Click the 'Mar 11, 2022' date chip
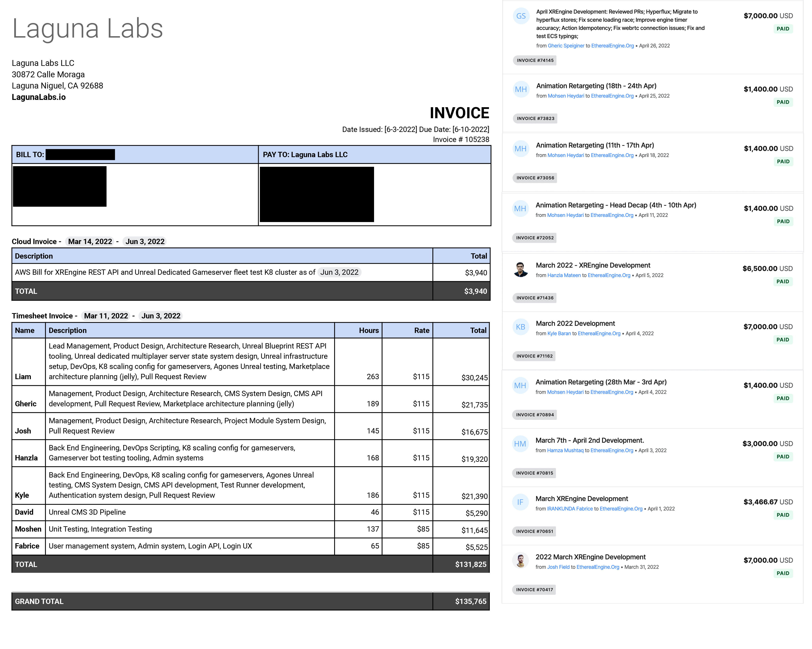This screenshot has width=812, height=649. click(x=106, y=316)
